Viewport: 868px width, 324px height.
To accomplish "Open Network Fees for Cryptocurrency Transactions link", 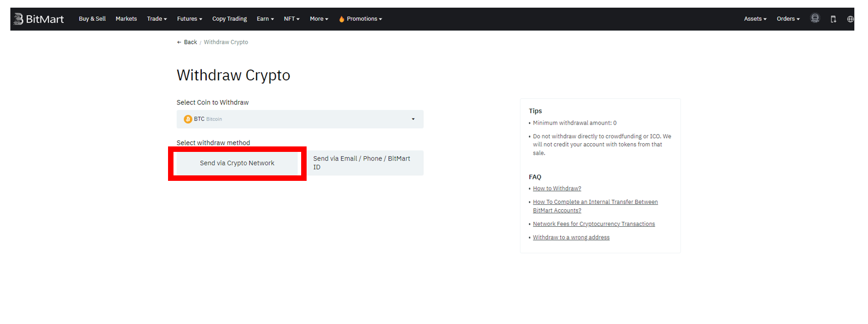I will [x=594, y=224].
